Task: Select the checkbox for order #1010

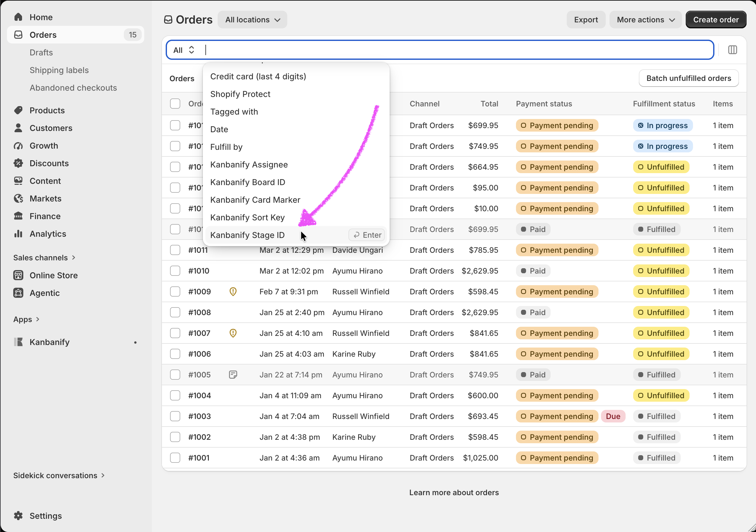Action: click(175, 271)
